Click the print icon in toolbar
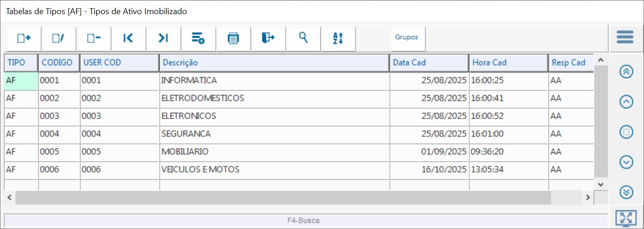The width and height of the screenshot is (644, 229). [x=233, y=38]
